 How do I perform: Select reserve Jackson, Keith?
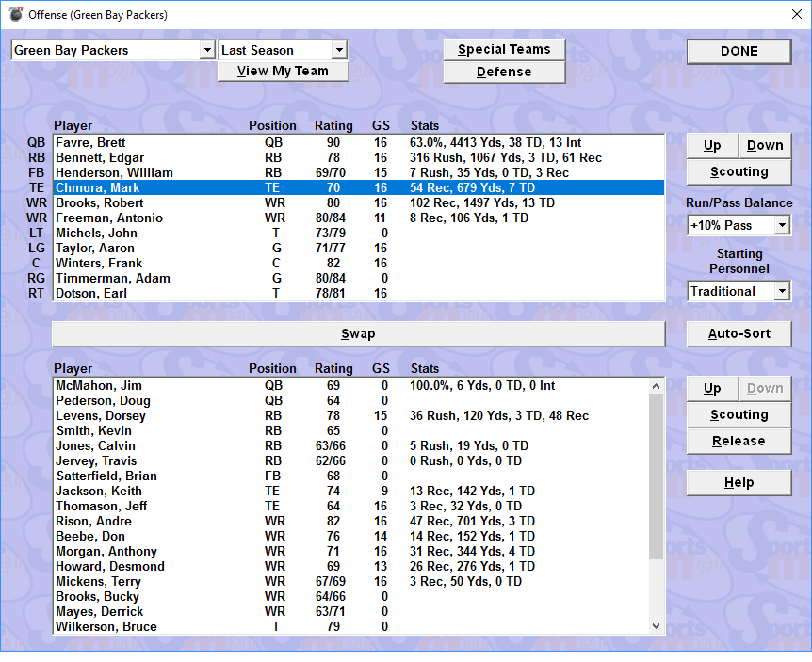point(351,491)
